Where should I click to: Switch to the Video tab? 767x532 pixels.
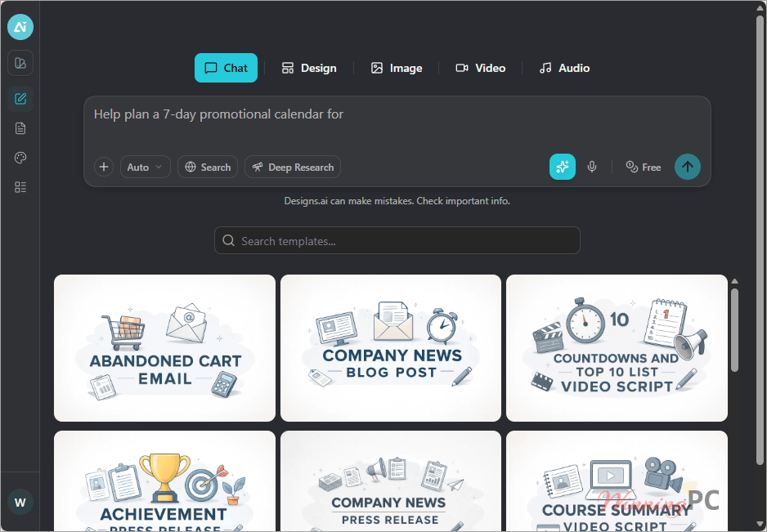(480, 68)
